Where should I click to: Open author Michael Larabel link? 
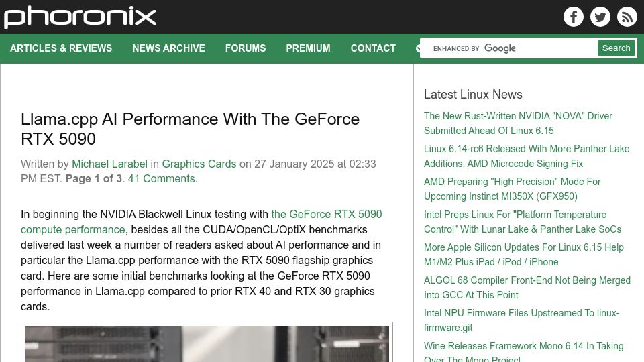109,164
